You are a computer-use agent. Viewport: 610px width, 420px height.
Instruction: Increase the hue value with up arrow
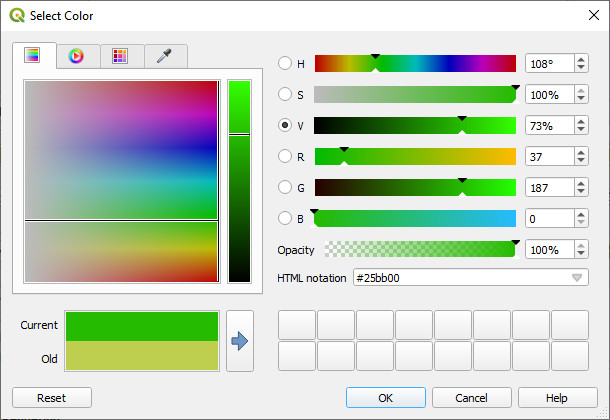point(581,60)
